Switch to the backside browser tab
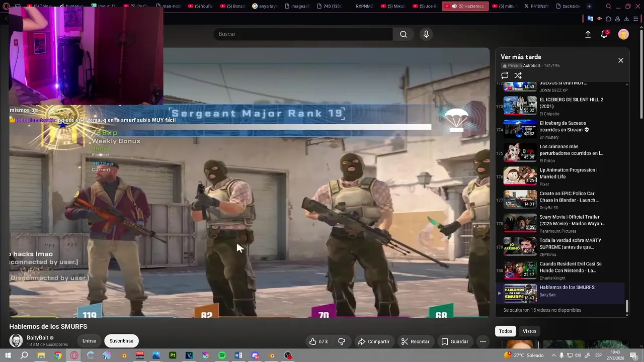This screenshot has height=362, width=644. click(568, 7)
